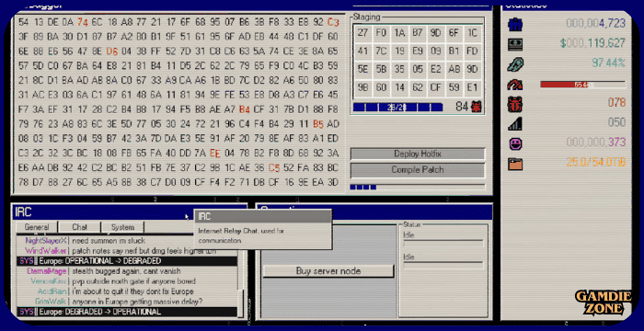Select the red C3 byte in the first hex row
Image resolution: width=644 pixels, height=331 pixels.
tap(333, 22)
